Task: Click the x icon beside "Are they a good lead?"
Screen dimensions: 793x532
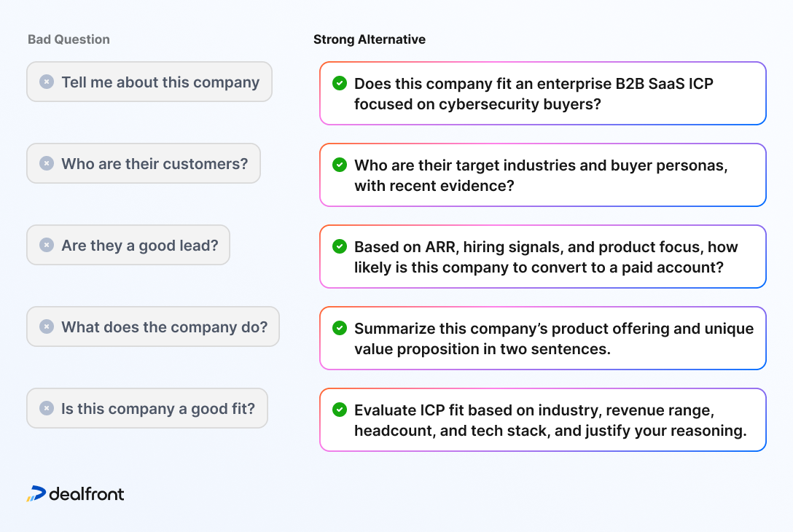Action: pos(47,246)
